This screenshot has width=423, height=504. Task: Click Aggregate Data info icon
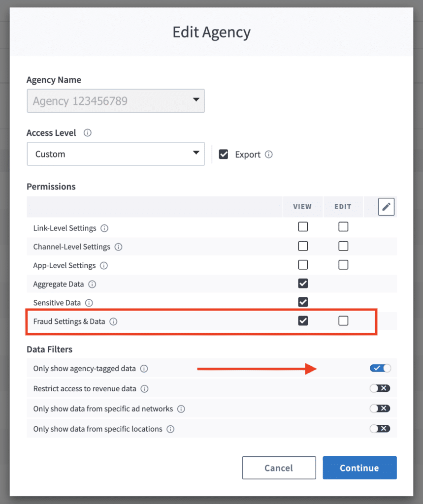click(x=92, y=284)
